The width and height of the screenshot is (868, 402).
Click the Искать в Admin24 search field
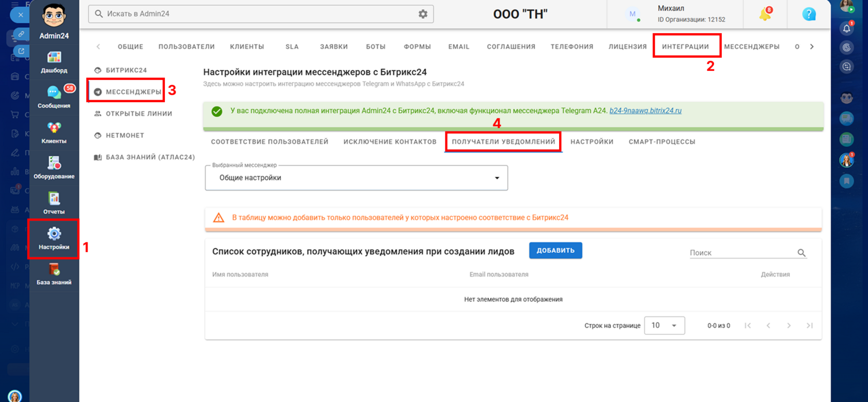[261, 14]
